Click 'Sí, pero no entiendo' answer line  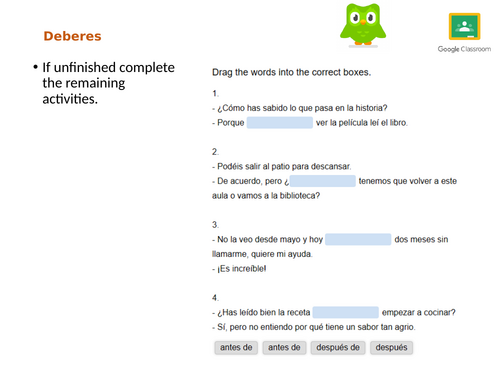click(x=314, y=327)
